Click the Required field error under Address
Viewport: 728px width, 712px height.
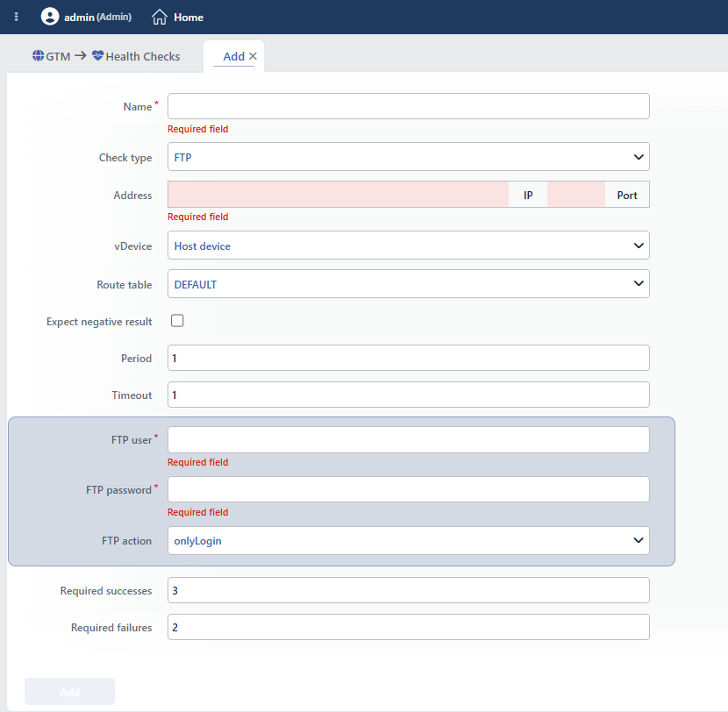[x=197, y=217]
